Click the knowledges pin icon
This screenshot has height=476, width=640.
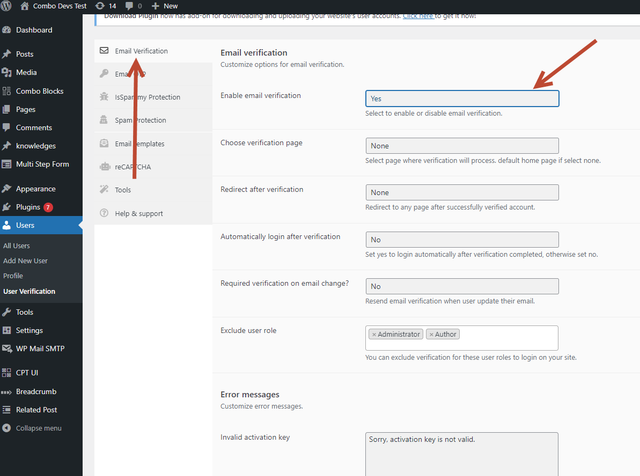(7, 146)
